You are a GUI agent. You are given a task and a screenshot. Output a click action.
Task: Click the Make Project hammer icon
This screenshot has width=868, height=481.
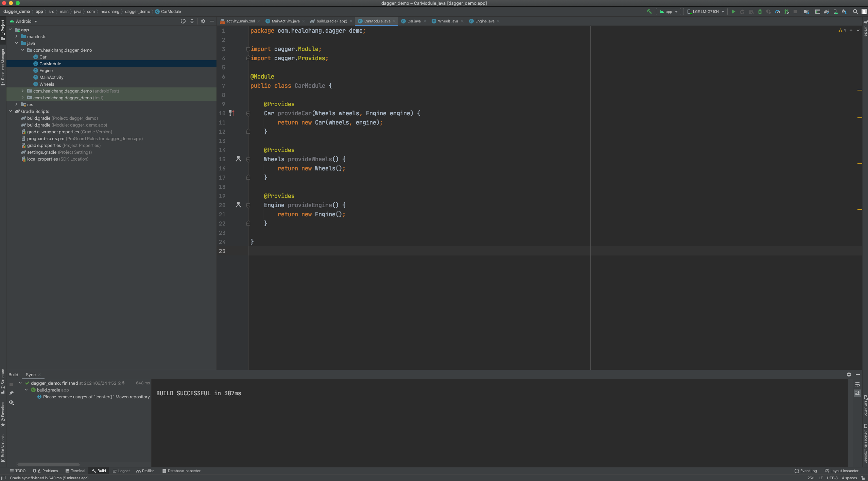649,12
